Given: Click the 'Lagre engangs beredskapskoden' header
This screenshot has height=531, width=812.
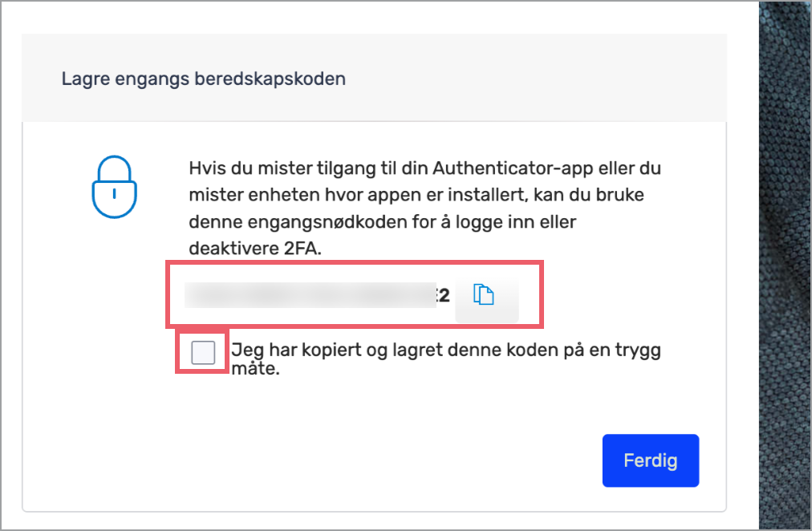Looking at the screenshot, I should pyautogui.click(x=203, y=78).
